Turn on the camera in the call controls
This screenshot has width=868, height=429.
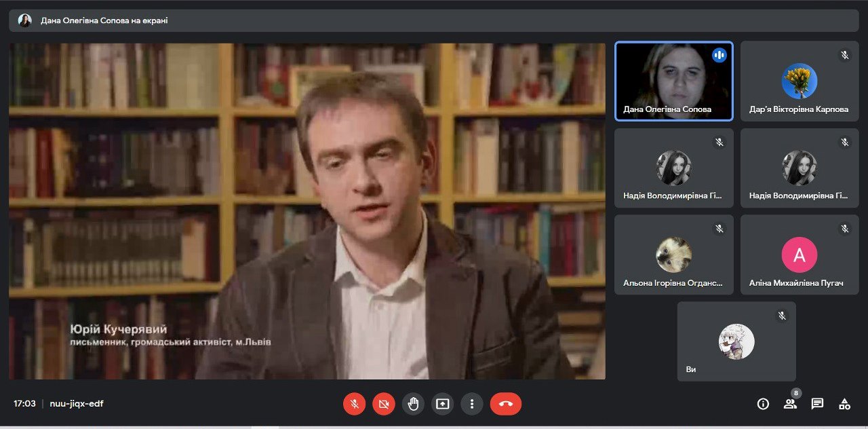pyautogui.click(x=383, y=404)
